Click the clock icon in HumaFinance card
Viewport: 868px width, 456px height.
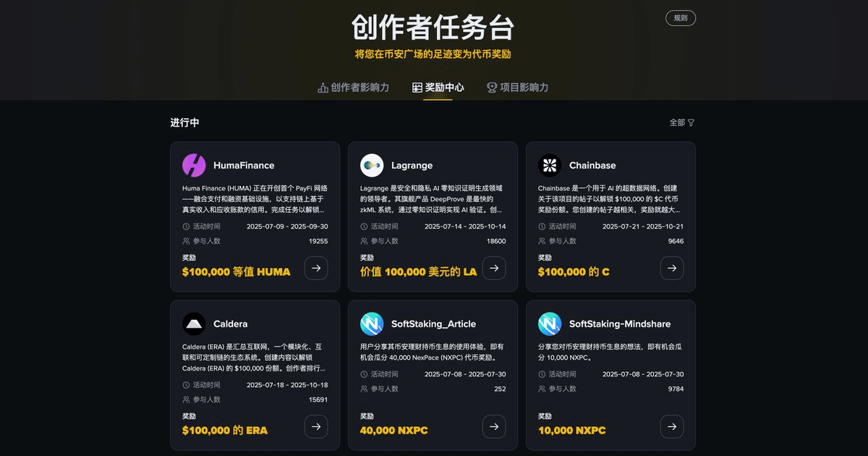[x=187, y=227]
